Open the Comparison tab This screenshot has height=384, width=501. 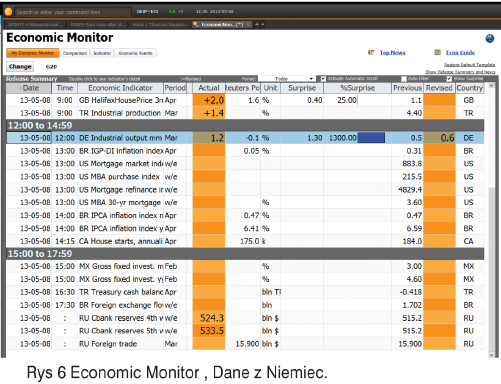75,53
